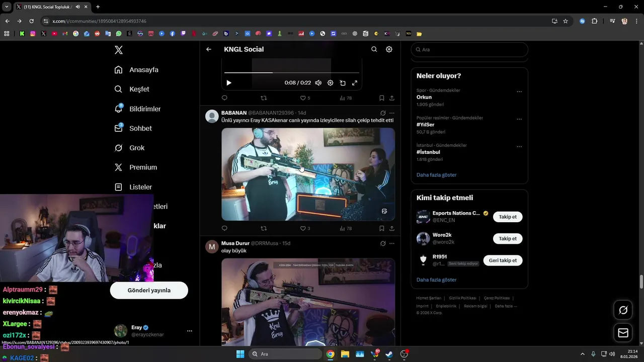Show more suggestions under Kimi takip etmeli
The height and width of the screenshot is (362, 644).
click(437, 280)
